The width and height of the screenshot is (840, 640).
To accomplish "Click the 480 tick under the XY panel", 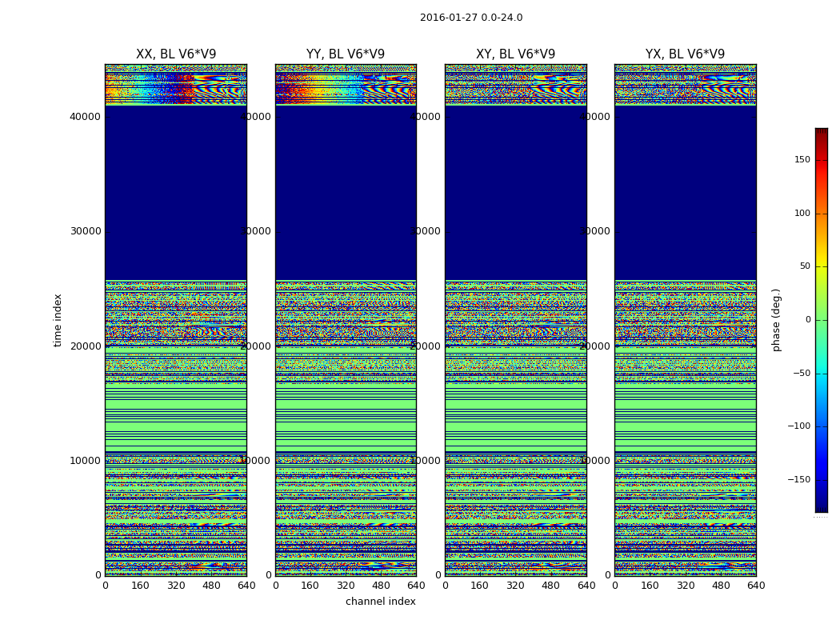I will point(550,586).
